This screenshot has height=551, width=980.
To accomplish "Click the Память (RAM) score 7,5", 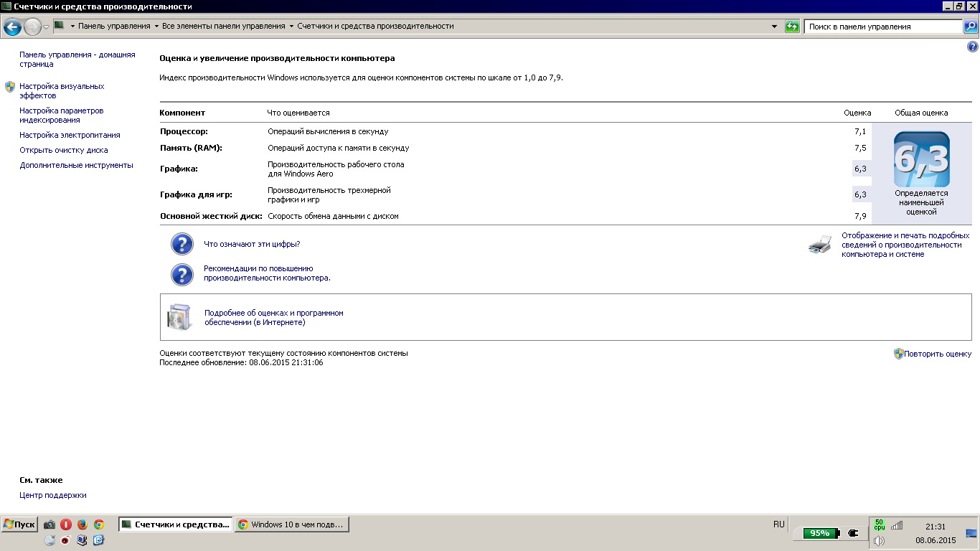I will [860, 148].
